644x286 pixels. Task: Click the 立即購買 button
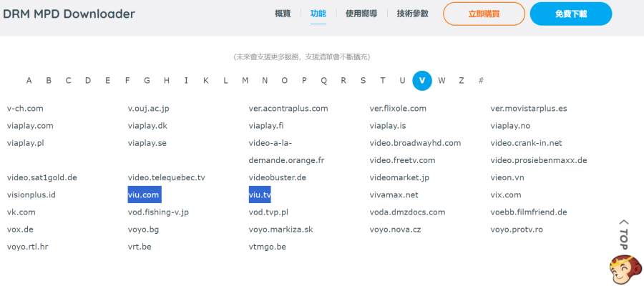coord(484,14)
